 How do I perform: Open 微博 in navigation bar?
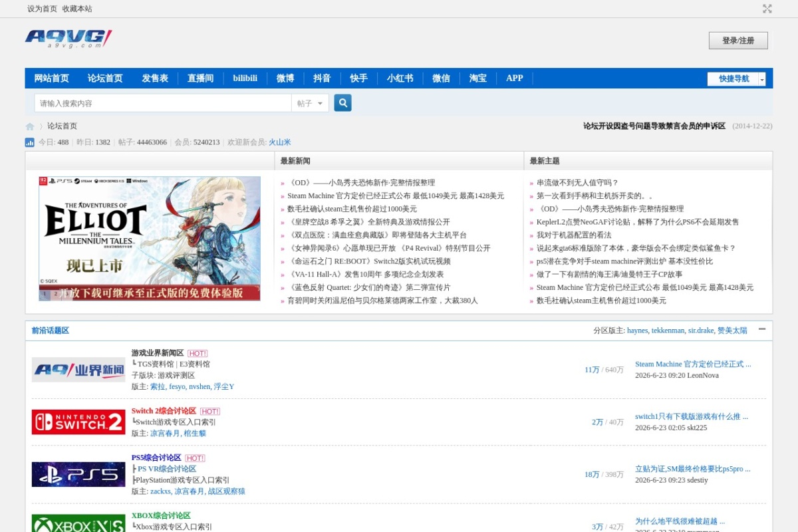285,78
